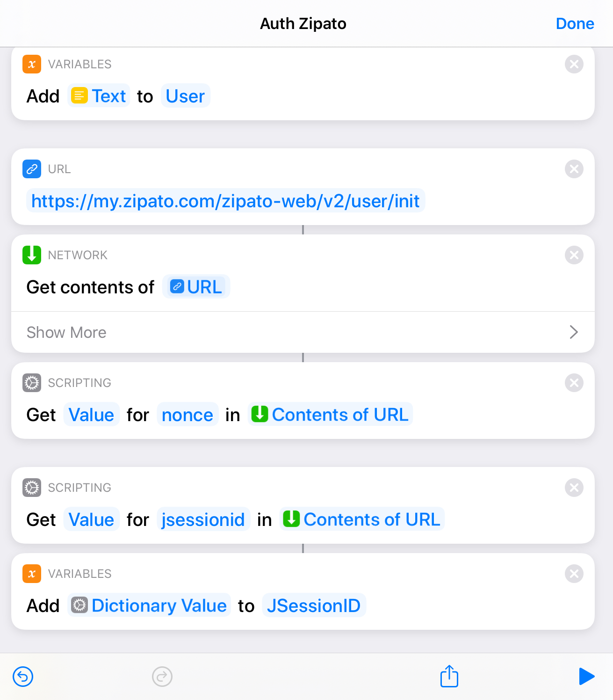Tap the redo icon in bottom toolbar
Viewport: 613px width, 700px height.
point(162,677)
